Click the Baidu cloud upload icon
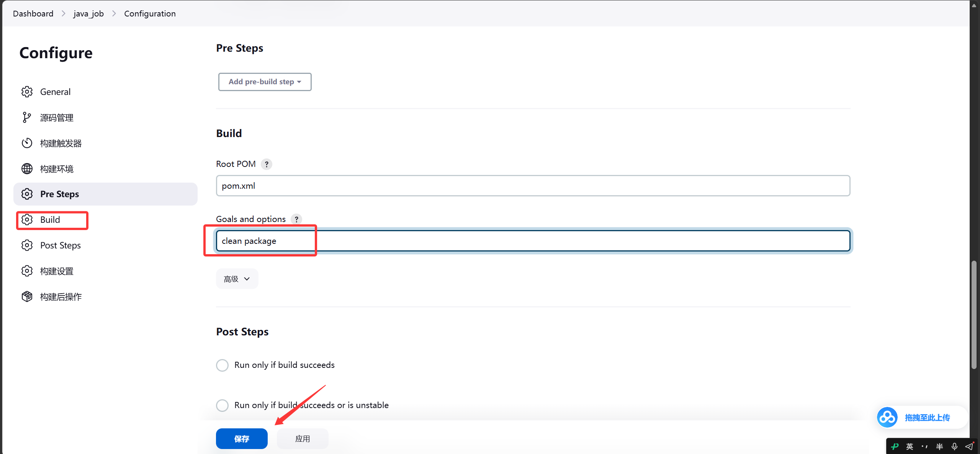Viewport: 980px width, 454px height. (x=887, y=417)
